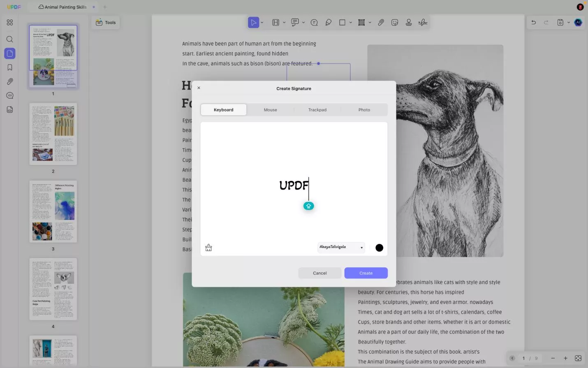This screenshot has width=588, height=368.
Task: Zoom out of the document
Action: coord(553,358)
